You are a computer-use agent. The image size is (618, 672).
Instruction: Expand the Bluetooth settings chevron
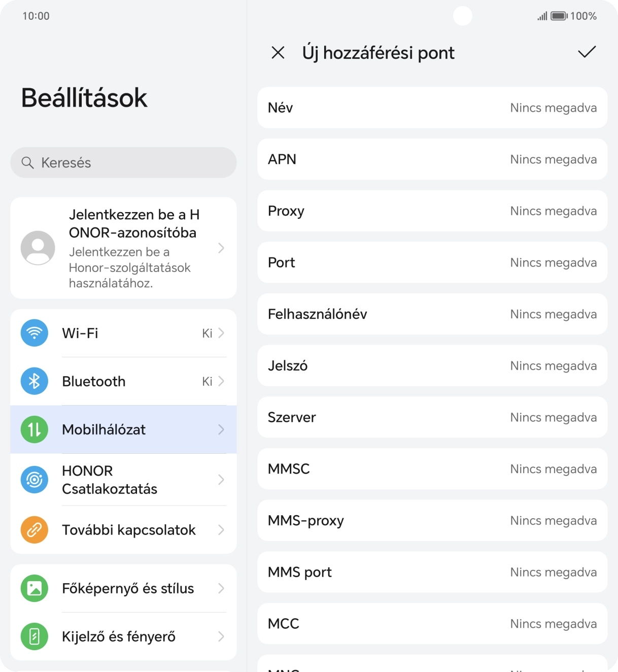221,381
